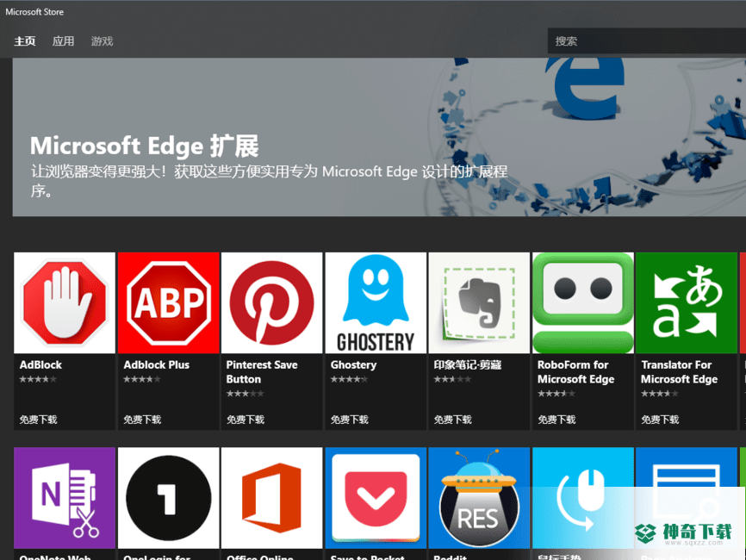Click the Ghostery star rating

click(x=349, y=379)
